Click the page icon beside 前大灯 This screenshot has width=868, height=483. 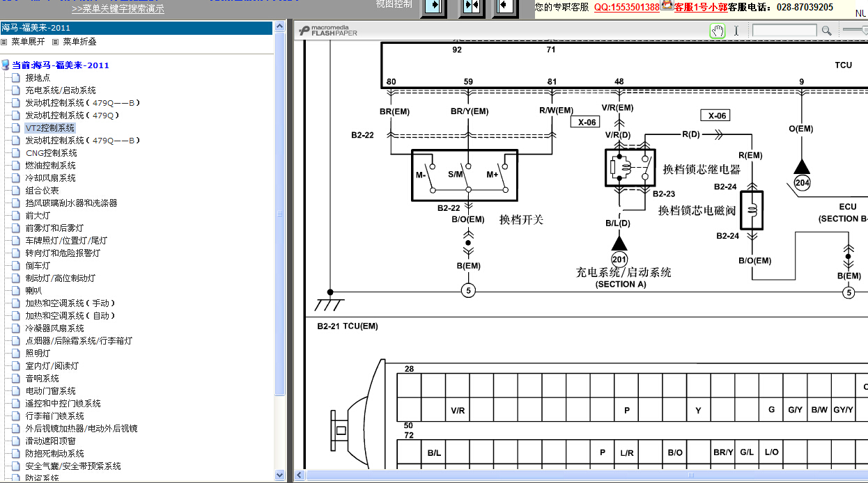click(x=16, y=216)
